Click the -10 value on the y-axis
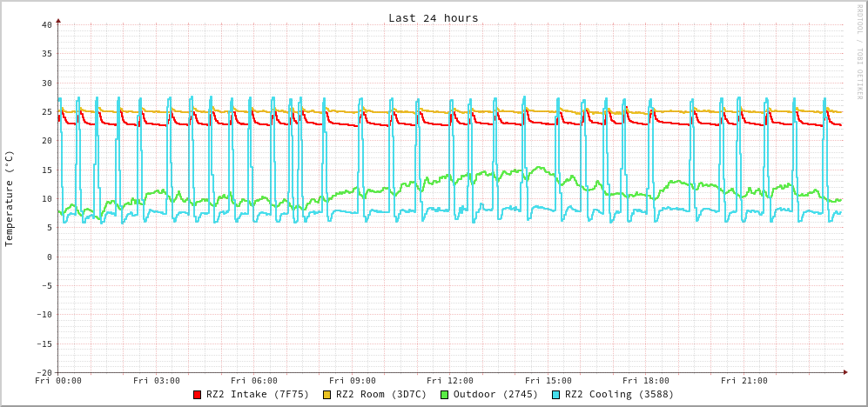Screen dimensions: 868x407 (44, 315)
